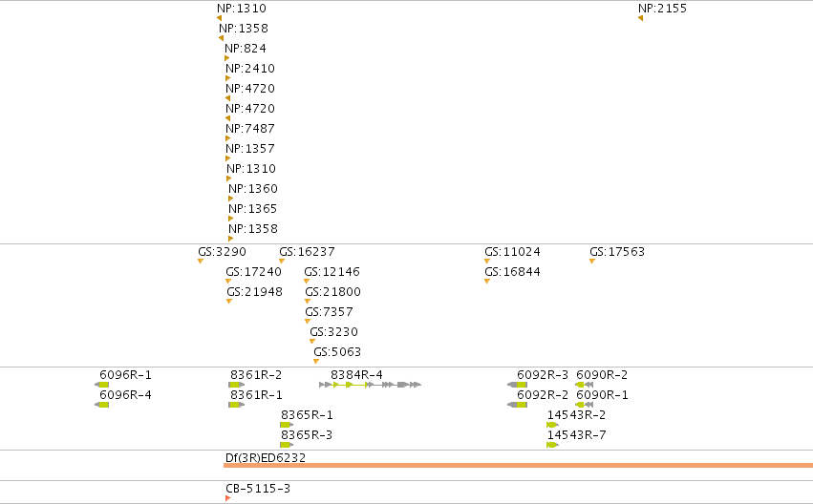Select the 6096R-4 label

pos(125,395)
